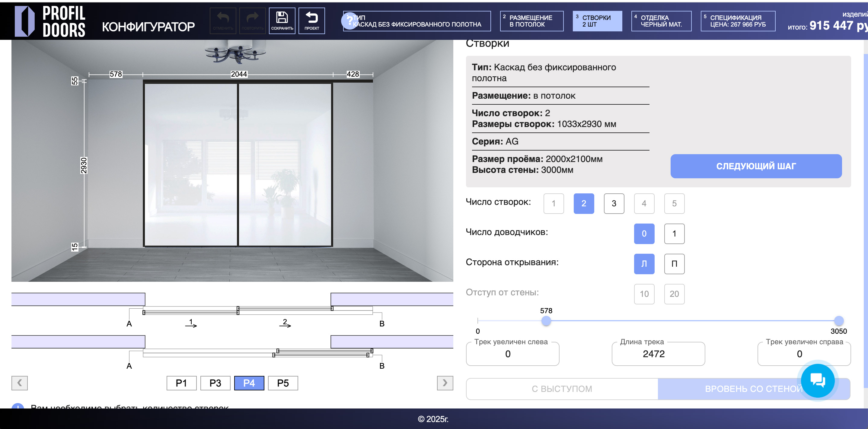Screen dimensions: 868x429
Task: Choose right opening side П
Action: pyautogui.click(x=674, y=264)
